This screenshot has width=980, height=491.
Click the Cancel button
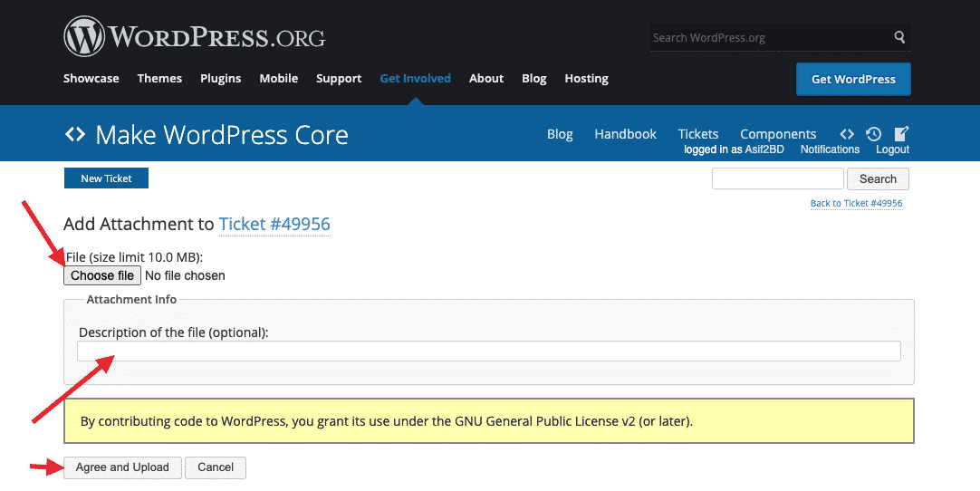tap(216, 467)
